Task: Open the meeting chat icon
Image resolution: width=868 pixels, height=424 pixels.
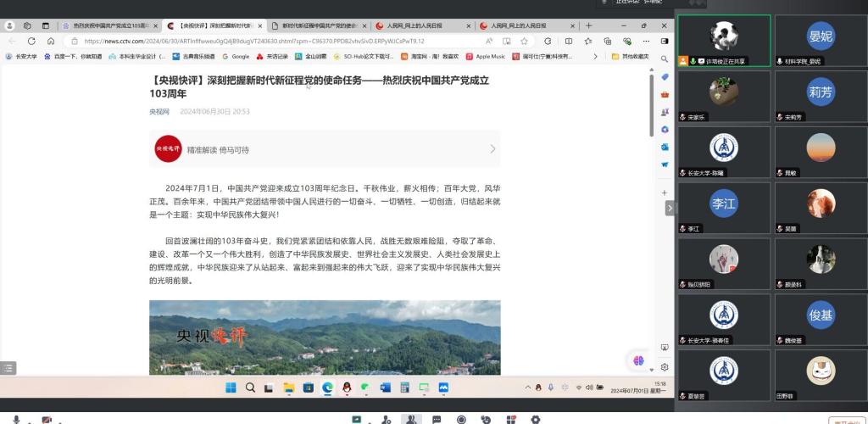Action: pyautogui.click(x=437, y=419)
